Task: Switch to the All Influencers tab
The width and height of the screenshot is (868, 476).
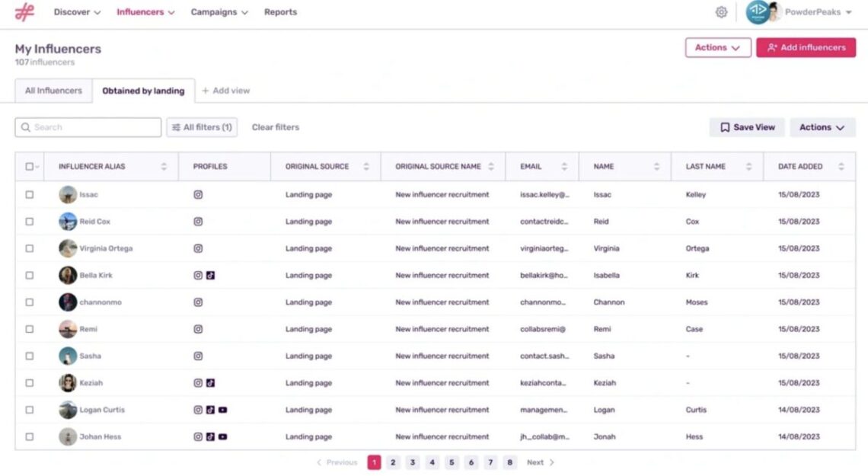Action: tap(52, 90)
